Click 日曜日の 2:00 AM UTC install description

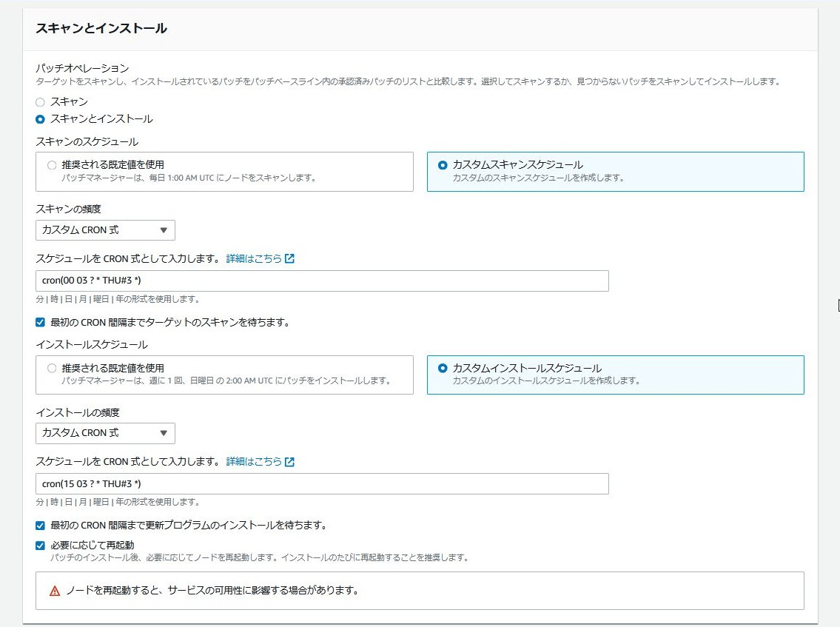point(226,380)
